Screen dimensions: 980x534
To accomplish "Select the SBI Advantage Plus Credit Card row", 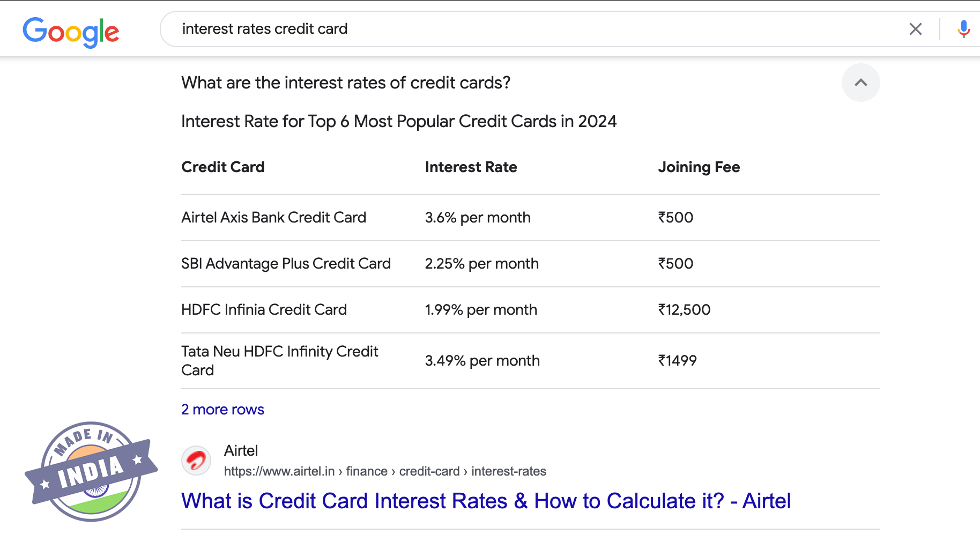I will 286,264.
